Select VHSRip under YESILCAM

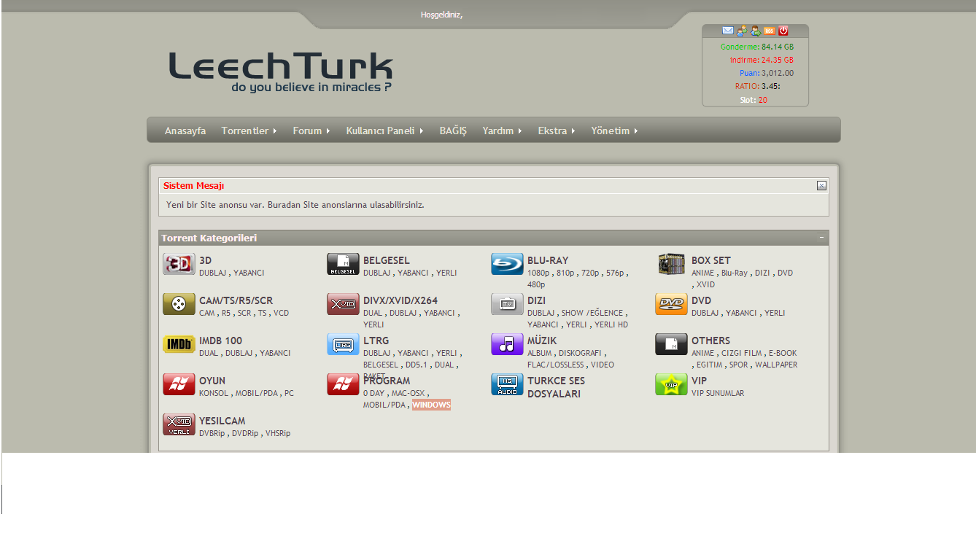[x=278, y=433]
